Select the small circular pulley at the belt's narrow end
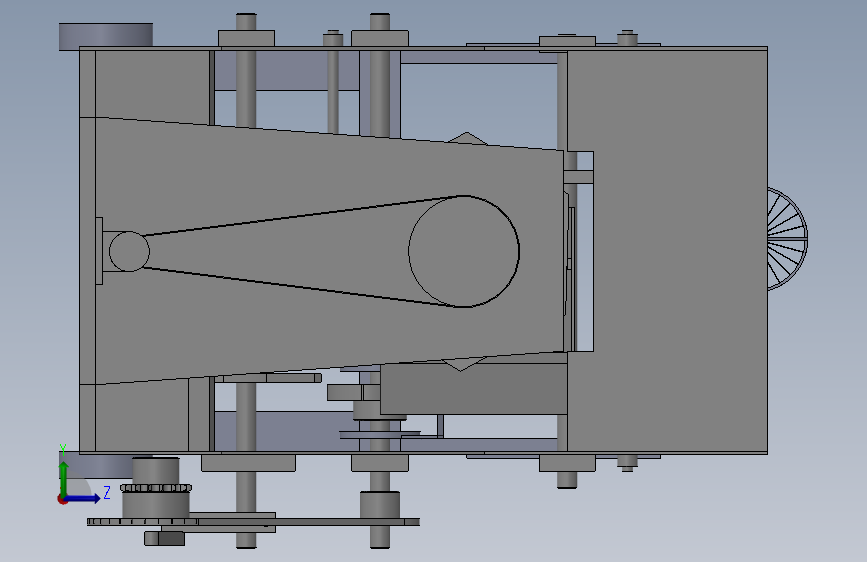 [x=129, y=251]
